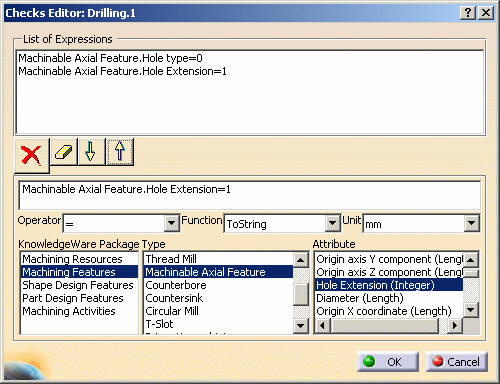500x384 pixels.
Task: Select Origin X coordinate (Length) attribute
Action: (x=389, y=311)
